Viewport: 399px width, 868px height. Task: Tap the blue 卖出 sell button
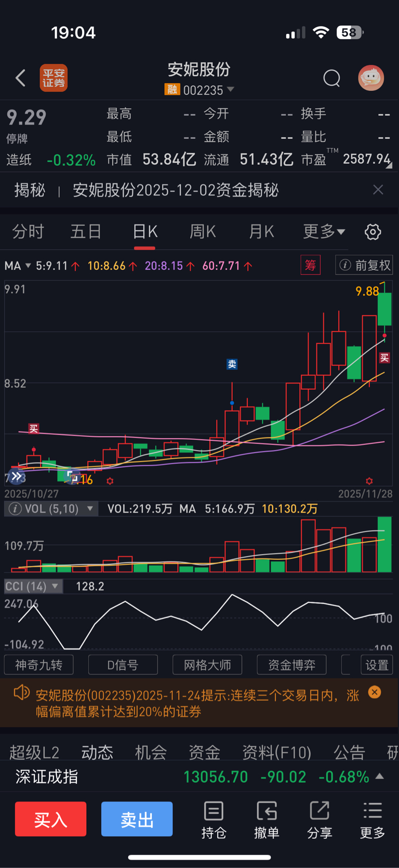[x=137, y=819]
